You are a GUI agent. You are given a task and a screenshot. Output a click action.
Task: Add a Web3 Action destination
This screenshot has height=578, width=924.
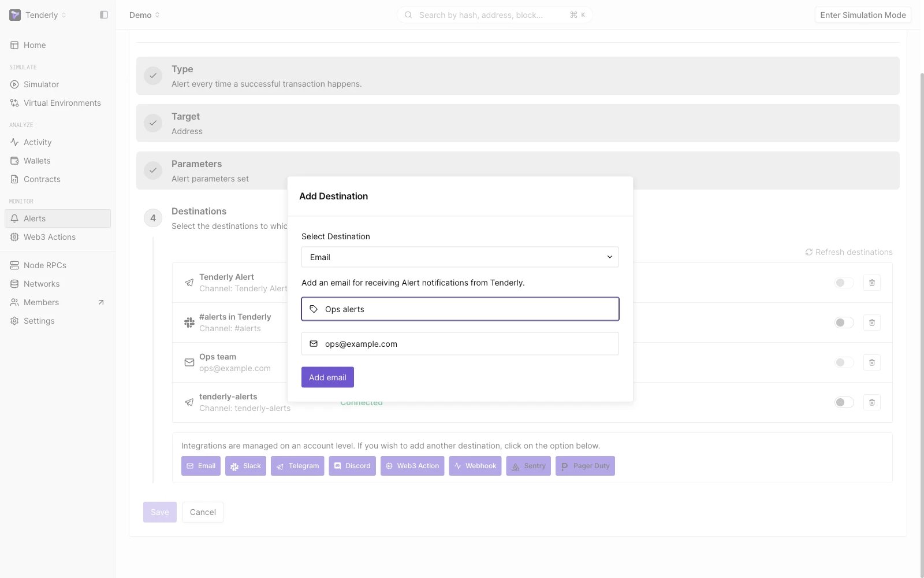point(412,466)
